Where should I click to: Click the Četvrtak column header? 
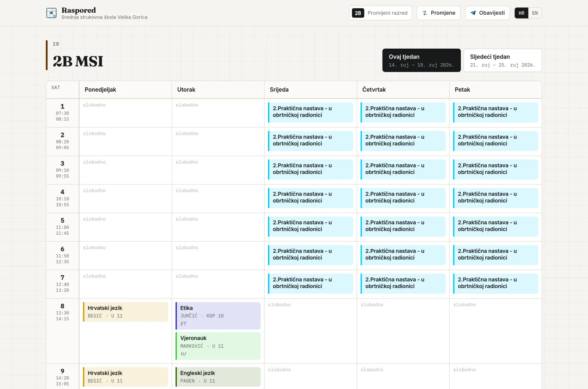[403, 90]
